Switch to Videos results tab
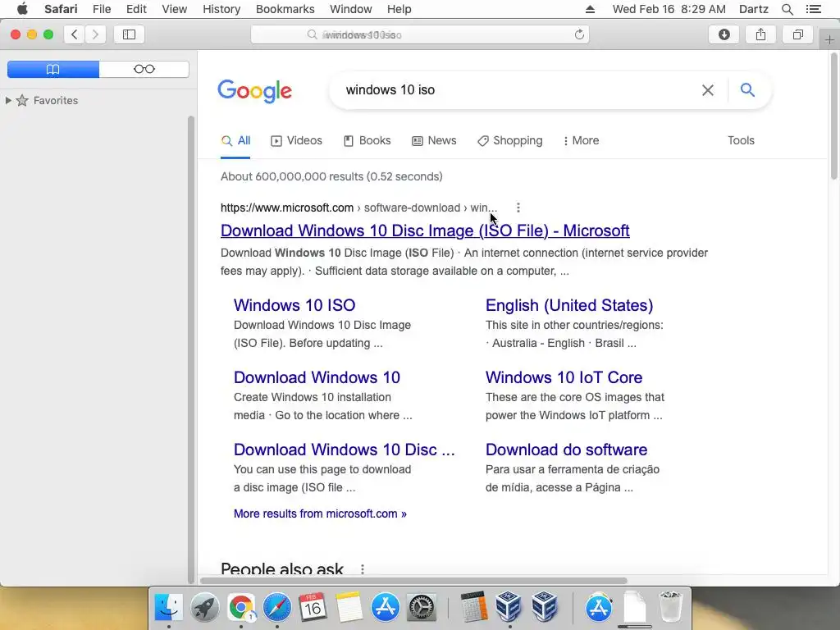 [x=296, y=141]
